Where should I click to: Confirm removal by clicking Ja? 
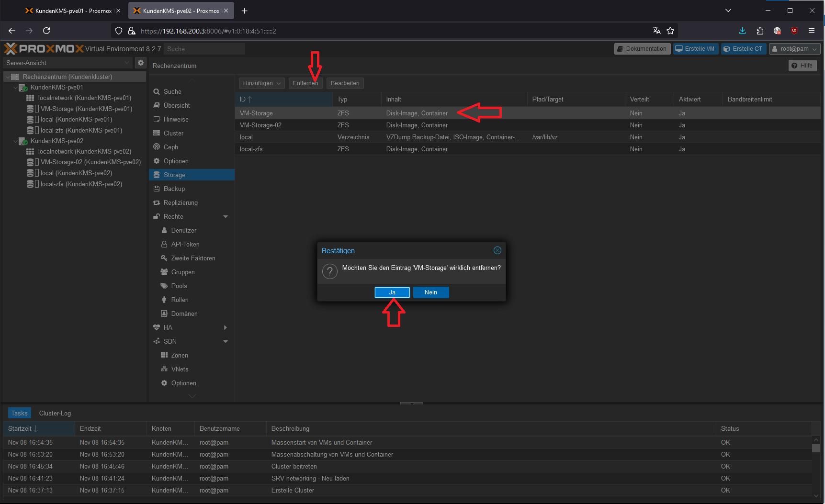392,292
